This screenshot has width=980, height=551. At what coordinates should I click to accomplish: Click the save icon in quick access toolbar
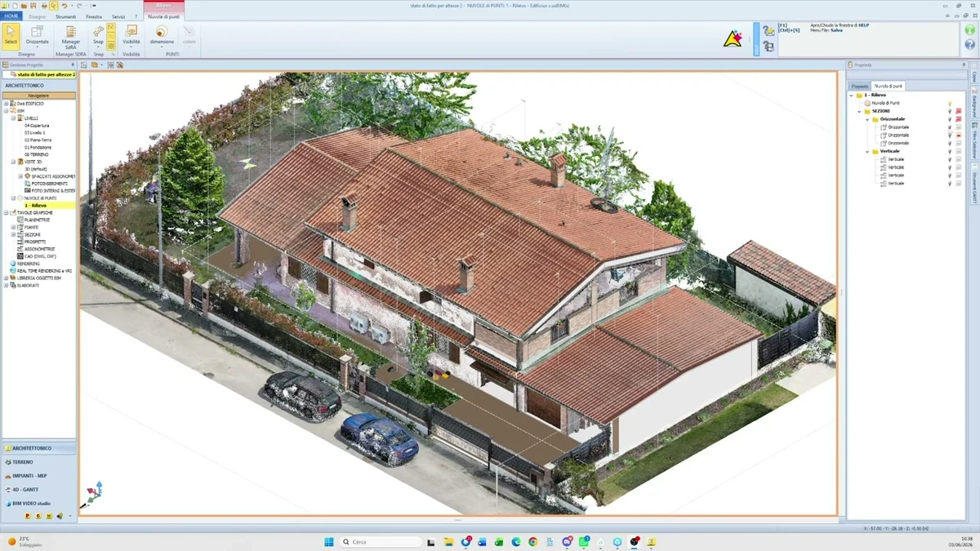(34, 6)
